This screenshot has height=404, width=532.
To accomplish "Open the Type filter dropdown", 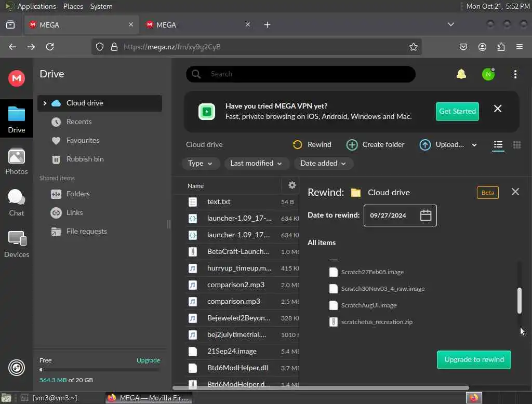I will pos(201,164).
